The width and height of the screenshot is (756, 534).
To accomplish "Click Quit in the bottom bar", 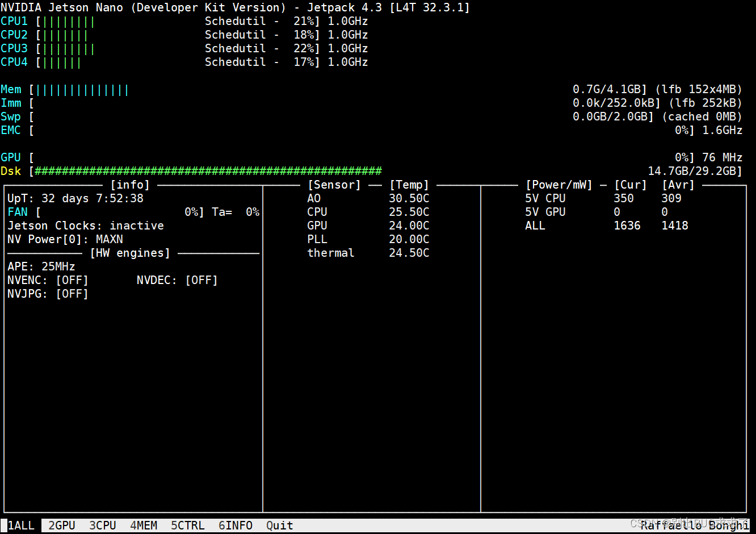I will [280, 525].
